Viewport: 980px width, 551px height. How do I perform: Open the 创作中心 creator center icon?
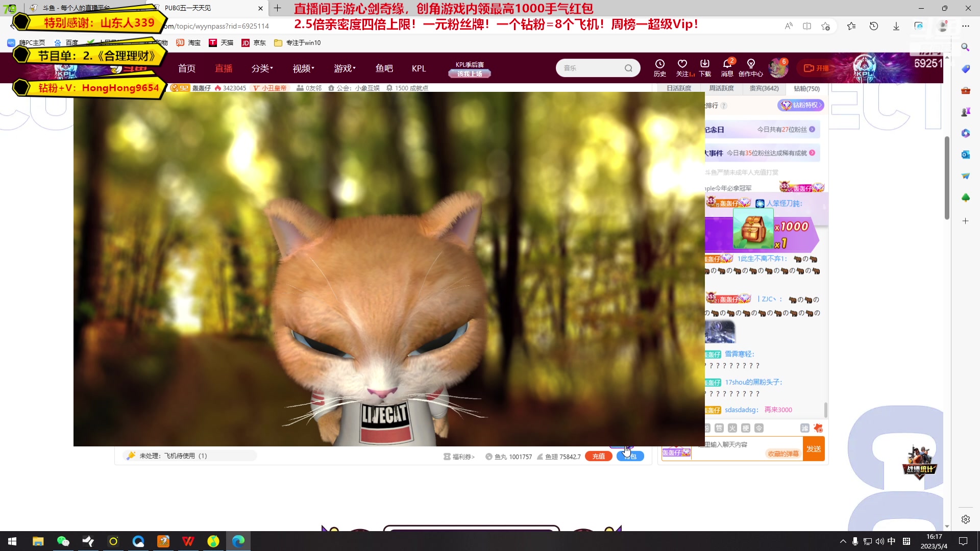click(751, 67)
